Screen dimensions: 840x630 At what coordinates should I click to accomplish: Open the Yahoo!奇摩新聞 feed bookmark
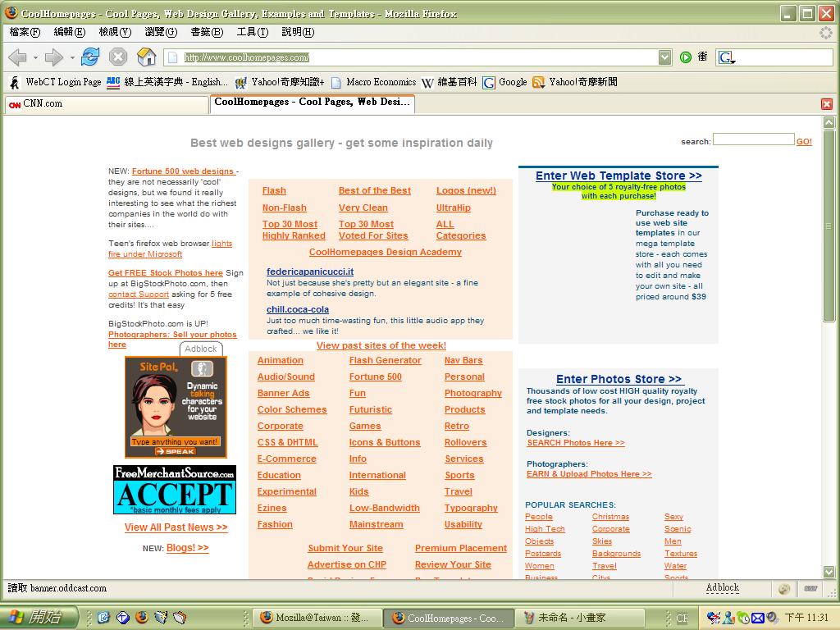click(x=575, y=82)
